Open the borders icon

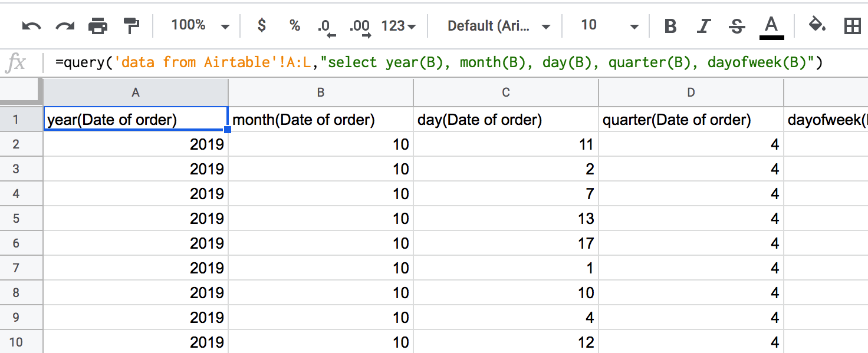[852, 25]
